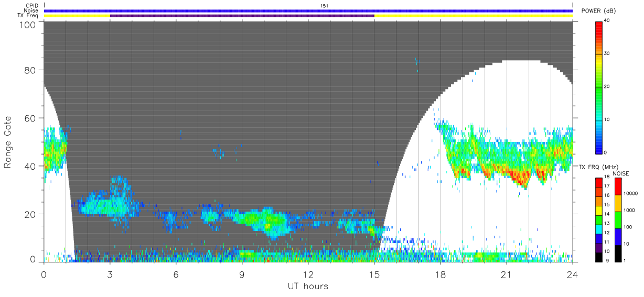Click the '18' UT hours tick label

click(x=440, y=274)
